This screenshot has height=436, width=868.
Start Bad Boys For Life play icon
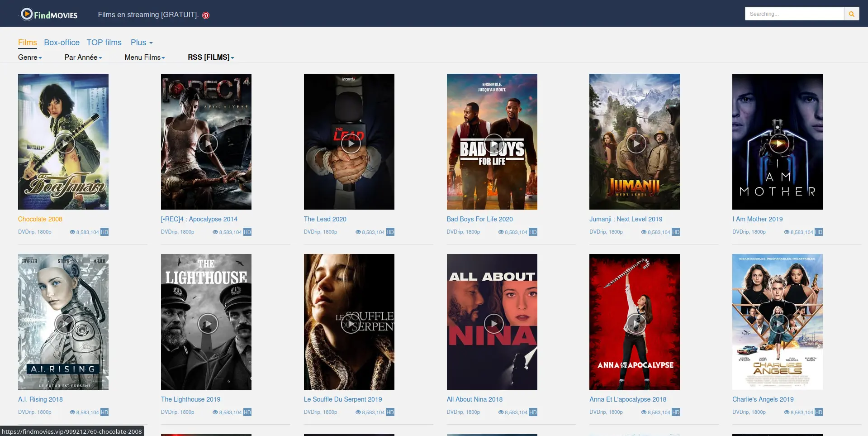(x=494, y=144)
